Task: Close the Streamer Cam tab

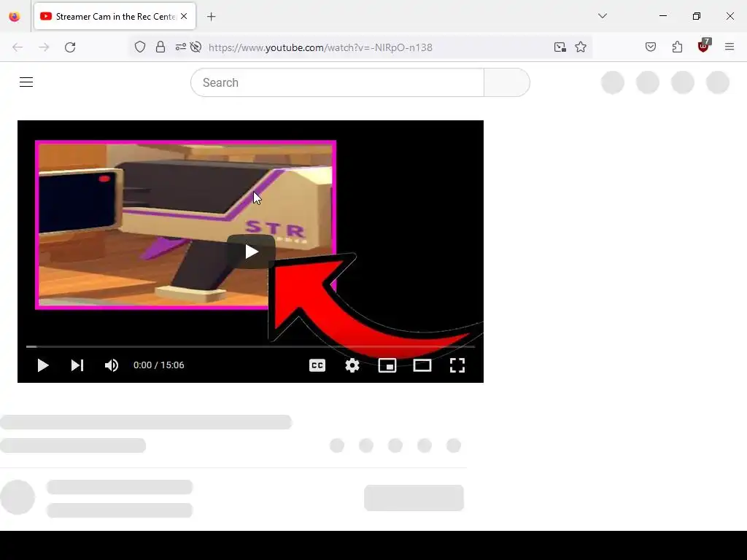Action: [x=184, y=16]
